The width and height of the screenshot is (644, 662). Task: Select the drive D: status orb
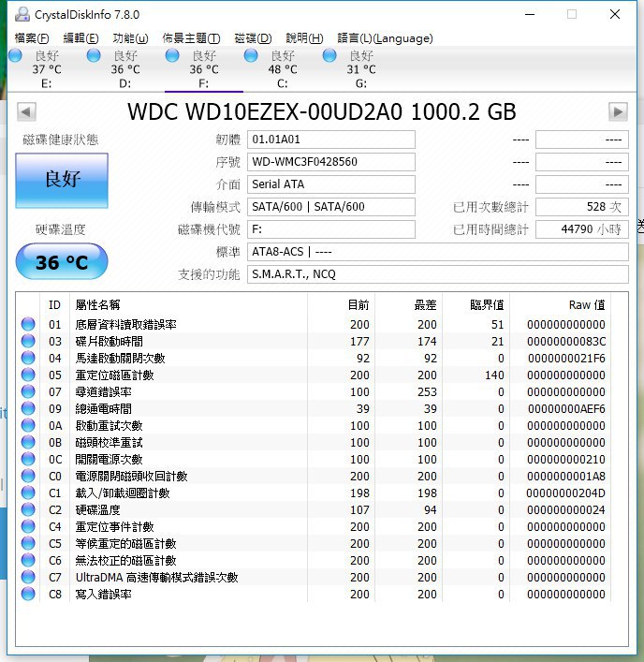94,56
